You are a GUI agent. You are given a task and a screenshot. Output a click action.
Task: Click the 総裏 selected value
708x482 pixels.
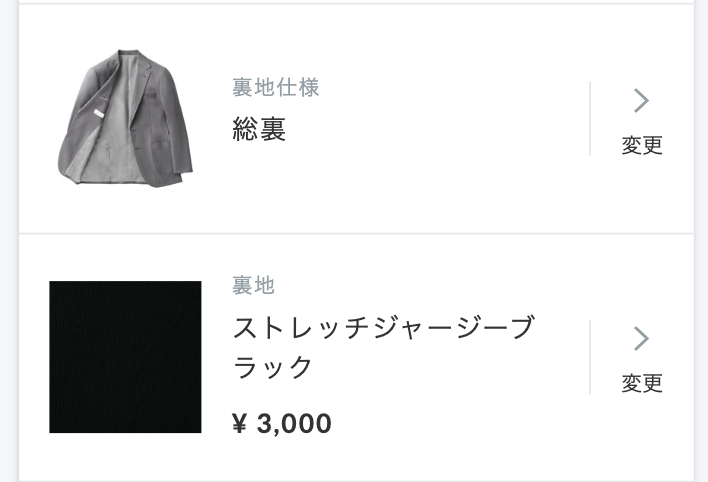259,129
